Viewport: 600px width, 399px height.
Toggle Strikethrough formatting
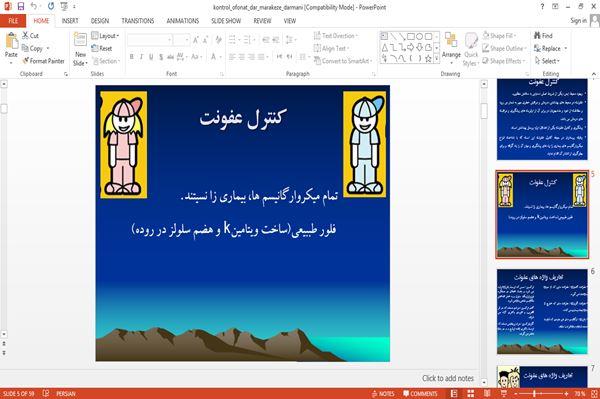click(170, 57)
